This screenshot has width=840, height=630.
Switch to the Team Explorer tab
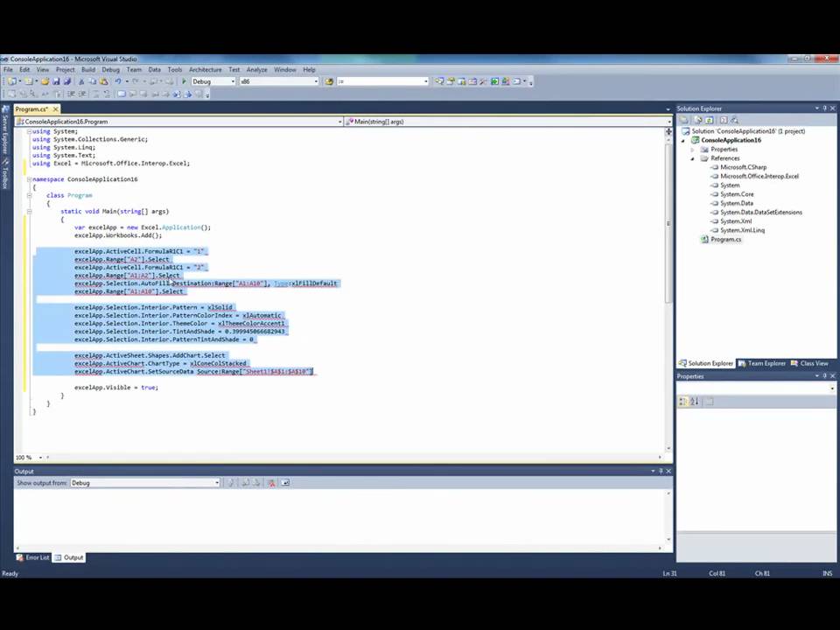pyautogui.click(x=762, y=363)
